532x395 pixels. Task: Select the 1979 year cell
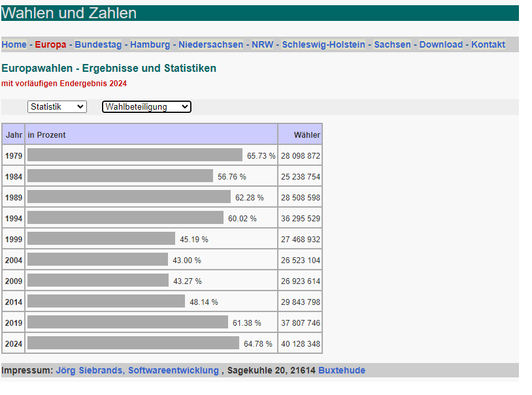click(x=14, y=155)
